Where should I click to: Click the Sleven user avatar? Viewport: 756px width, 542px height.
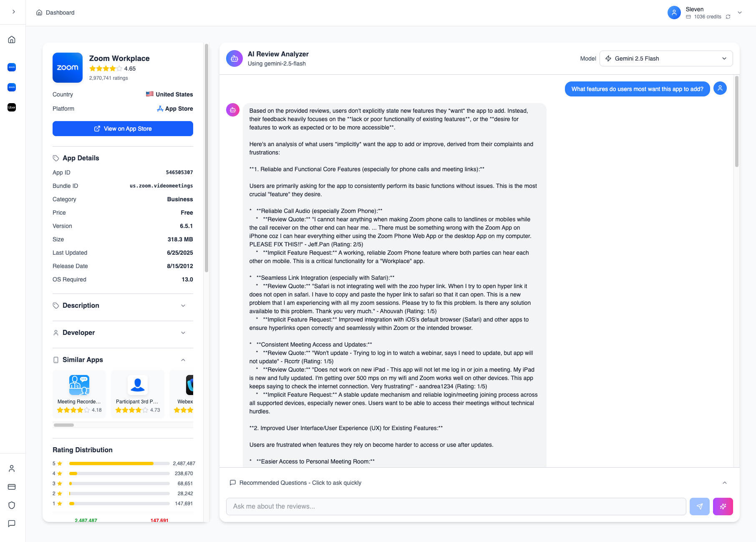tap(674, 13)
